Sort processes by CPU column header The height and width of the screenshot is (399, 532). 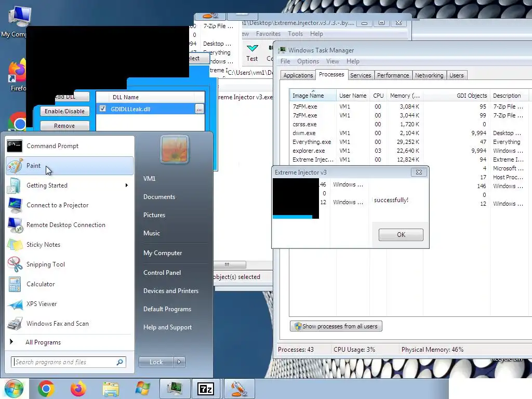[378, 96]
